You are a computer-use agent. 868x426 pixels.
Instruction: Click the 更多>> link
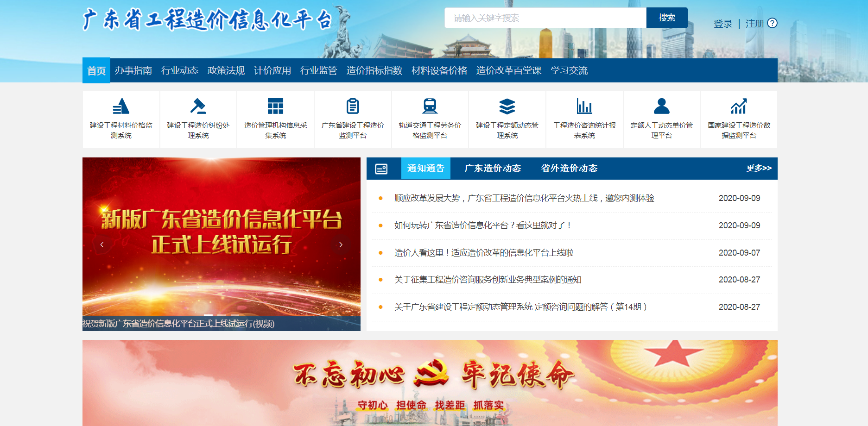tap(759, 168)
